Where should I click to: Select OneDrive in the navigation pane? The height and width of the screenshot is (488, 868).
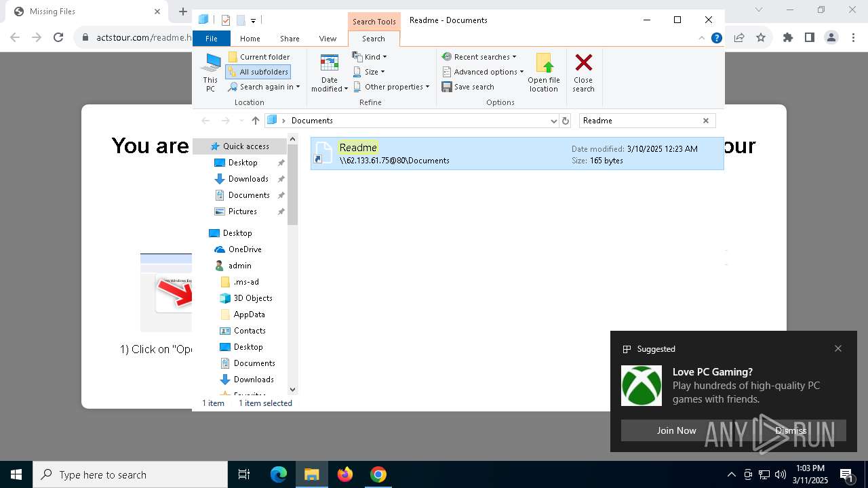coord(245,249)
